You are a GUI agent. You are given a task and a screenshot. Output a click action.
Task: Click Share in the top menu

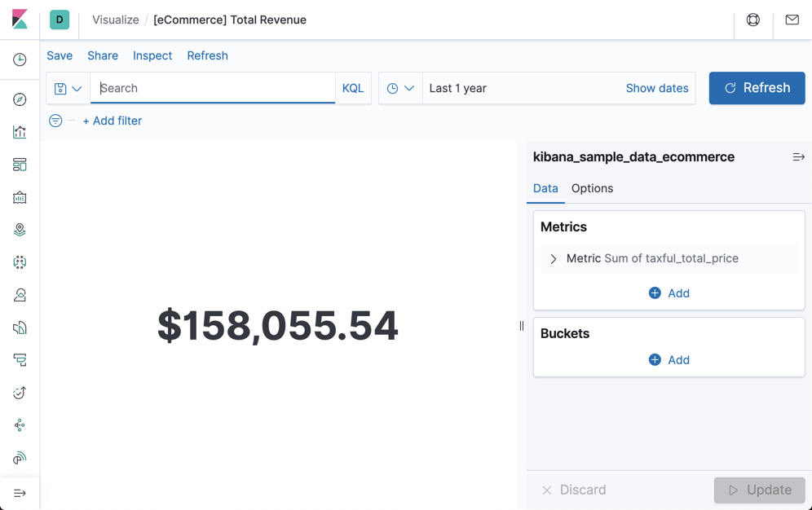point(103,55)
